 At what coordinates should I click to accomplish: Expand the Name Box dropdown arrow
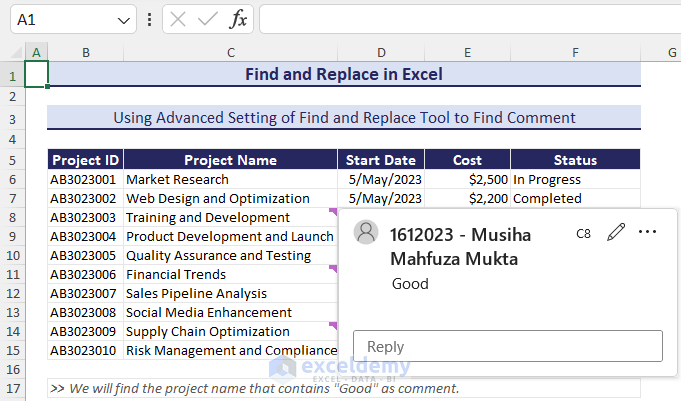tap(124, 19)
